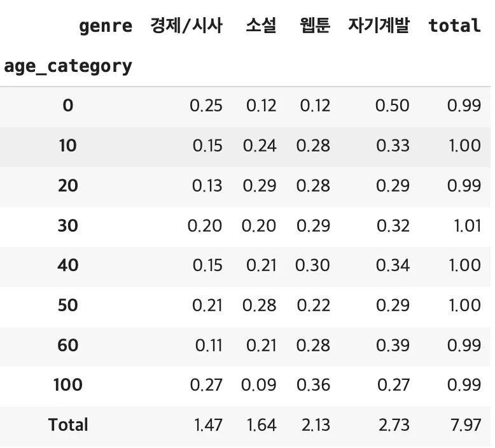Click the total column header

454,26
